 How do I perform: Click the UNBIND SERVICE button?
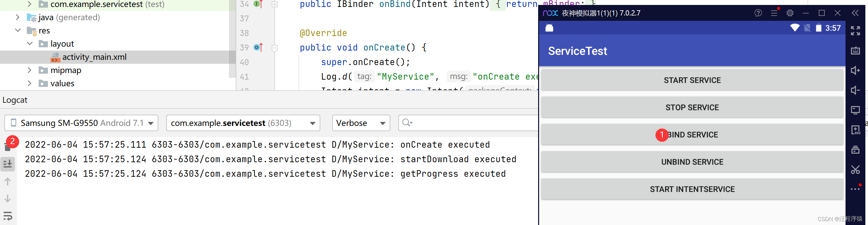click(x=692, y=162)
